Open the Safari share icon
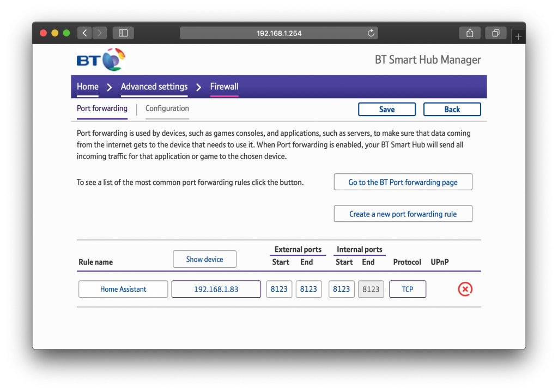558x392 pixels. [x=470, y=33]
